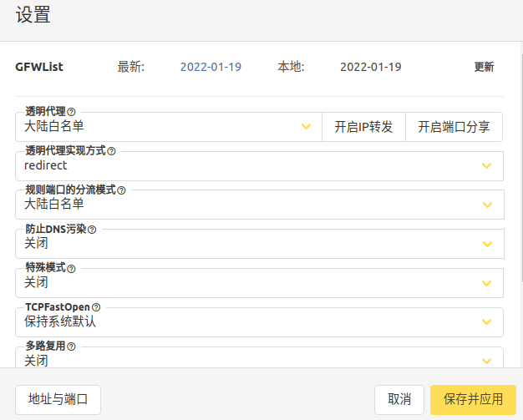
Task: Open the latest GFWList date link
Action: (x=211, y=67)
